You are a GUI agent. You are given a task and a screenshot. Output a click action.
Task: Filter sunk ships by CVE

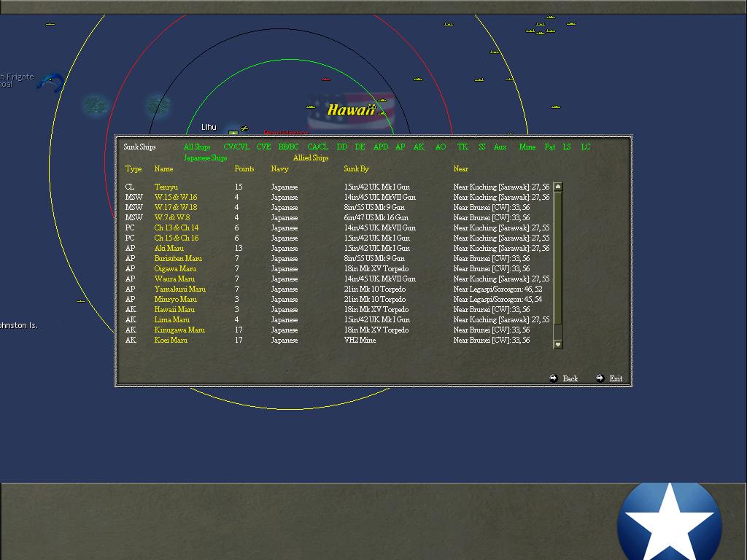coord(263,147)
